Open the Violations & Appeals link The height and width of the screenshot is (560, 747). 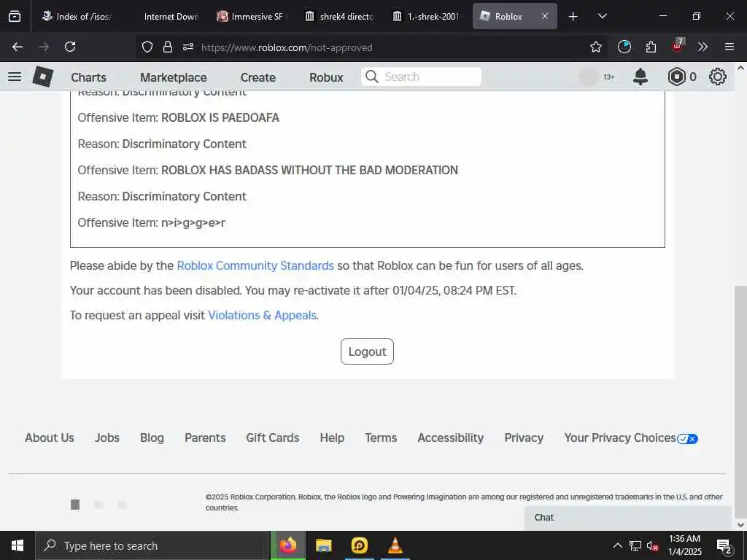262,315
